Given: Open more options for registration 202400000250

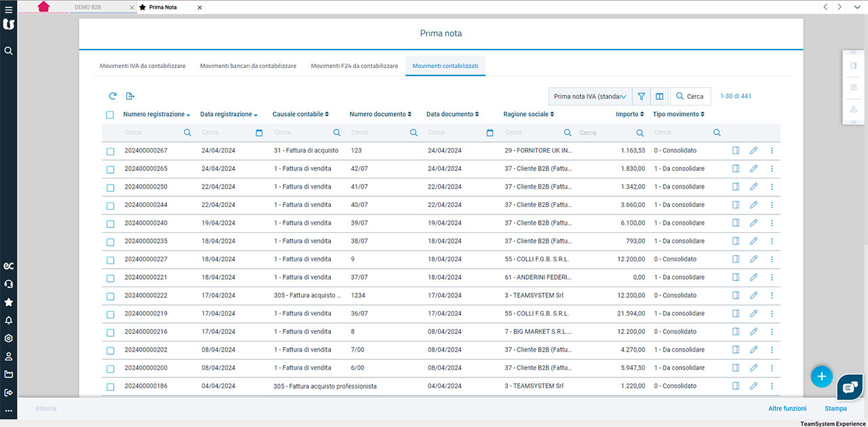Looking at the screenshot, I should click(x=772, y=187).
